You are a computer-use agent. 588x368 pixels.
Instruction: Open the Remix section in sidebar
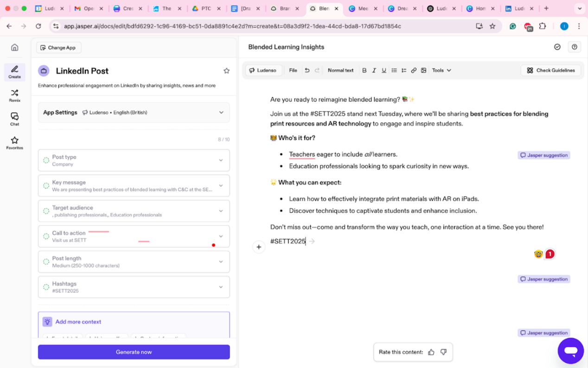(x=14, y=95)
